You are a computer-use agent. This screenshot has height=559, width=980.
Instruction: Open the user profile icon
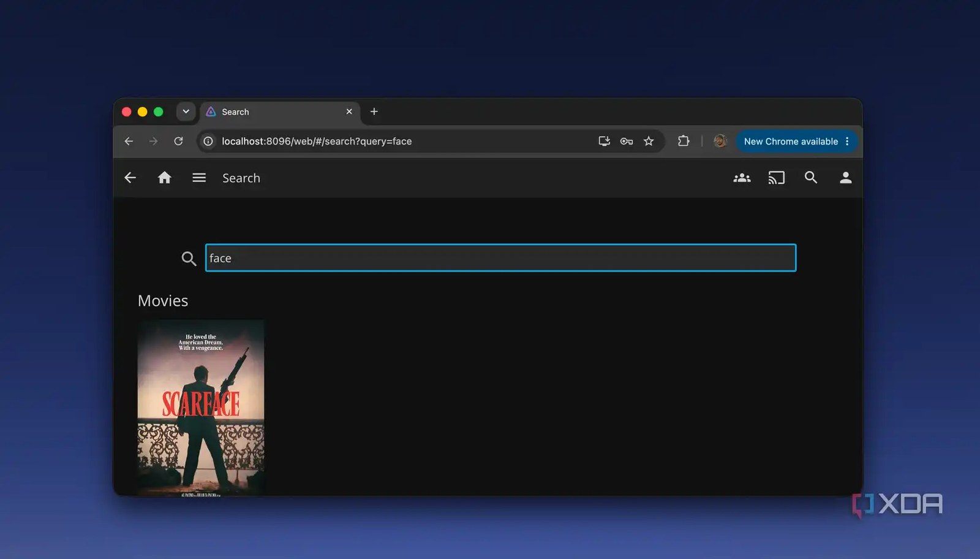(x=845, y=178)
